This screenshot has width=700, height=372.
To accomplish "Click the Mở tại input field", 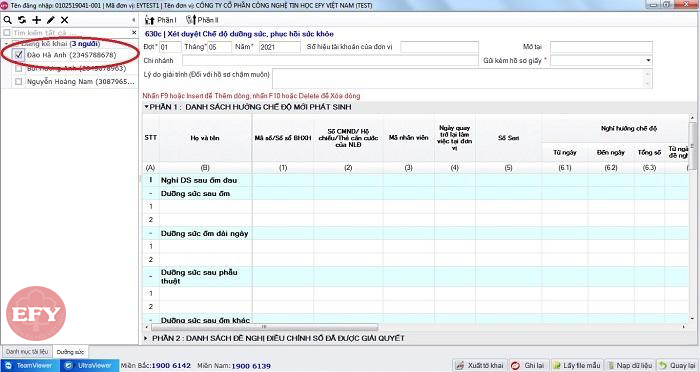I will pyautogui.click(x=601, y=47).
